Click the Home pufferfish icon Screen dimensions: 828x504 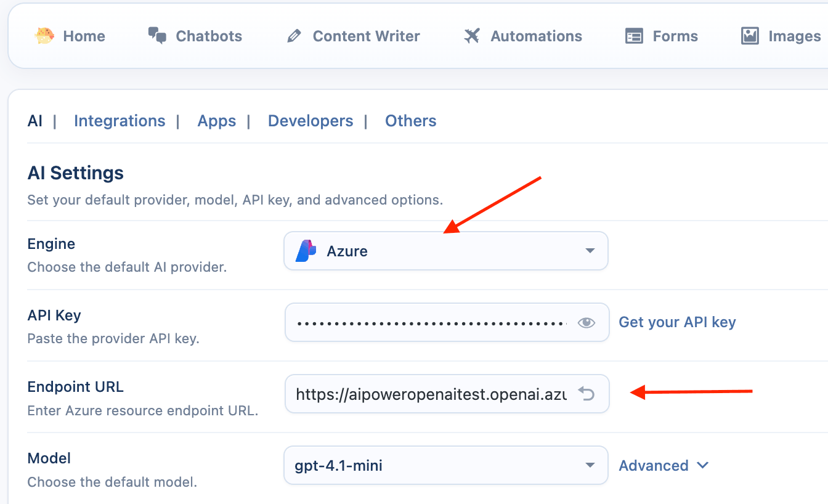(x=44, y=36)
